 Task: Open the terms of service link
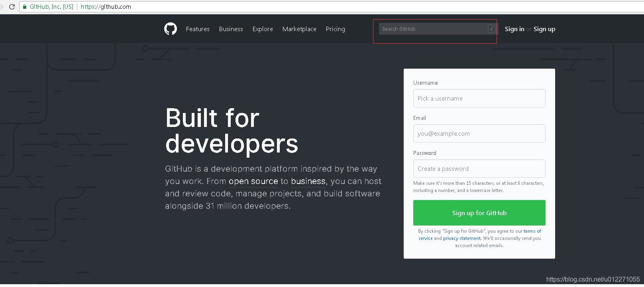532,231
